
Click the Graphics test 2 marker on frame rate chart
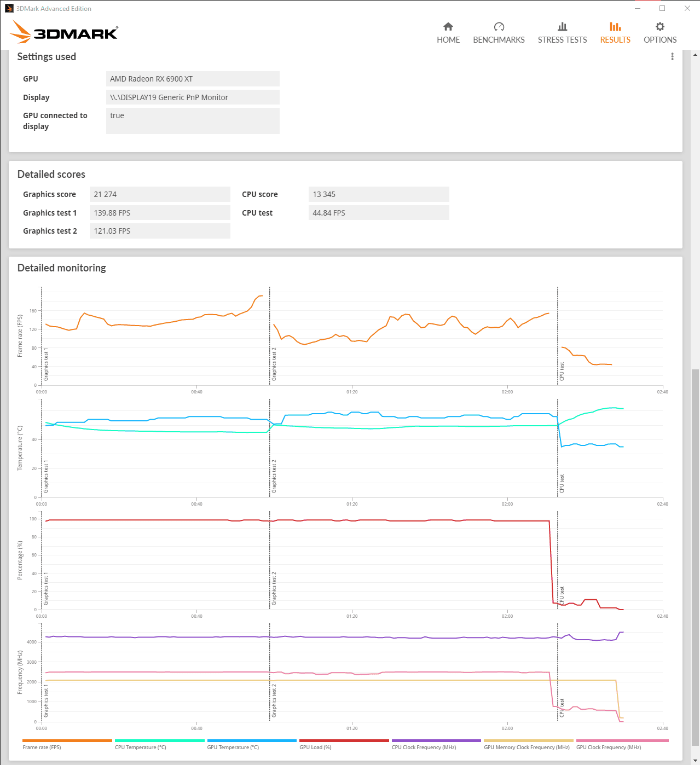click(x=274, y=364)
